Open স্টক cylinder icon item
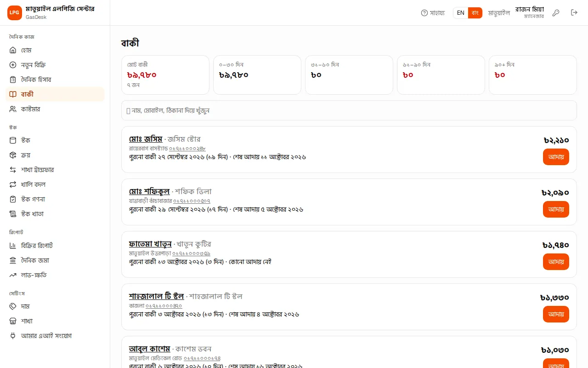The image size is (588, 368). point(55,140)
